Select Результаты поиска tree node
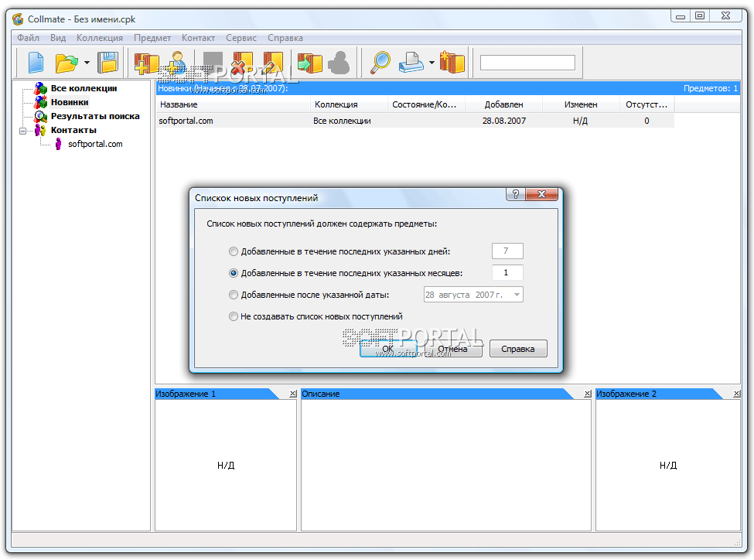Image resolution: width=754 pixels, height=560 pixels. pos(95,116)
